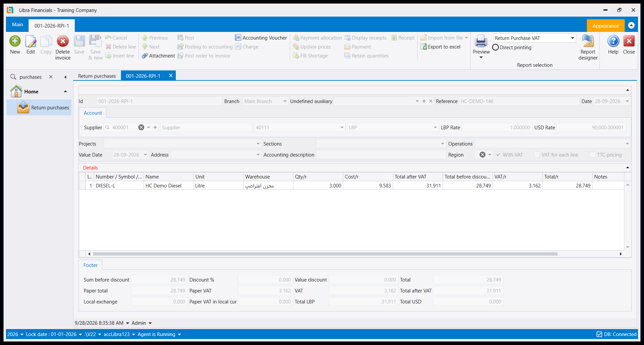Toggle the VAT for each line checkbox

(x=537, y=155)
